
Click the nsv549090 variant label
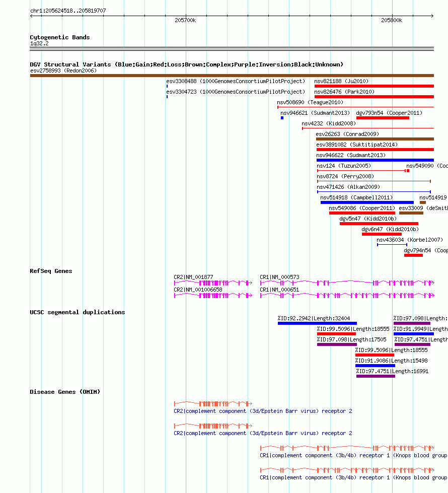[x=427, y=166]
